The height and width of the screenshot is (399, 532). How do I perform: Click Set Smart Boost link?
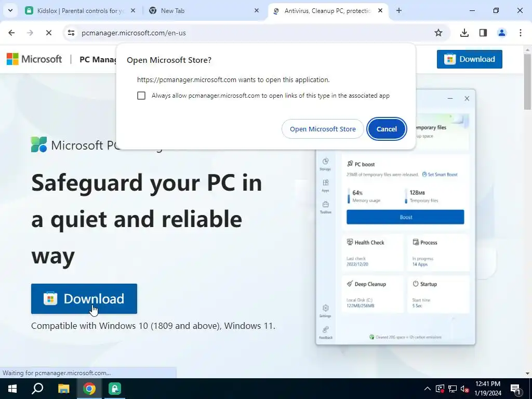(x=440, y=175)
